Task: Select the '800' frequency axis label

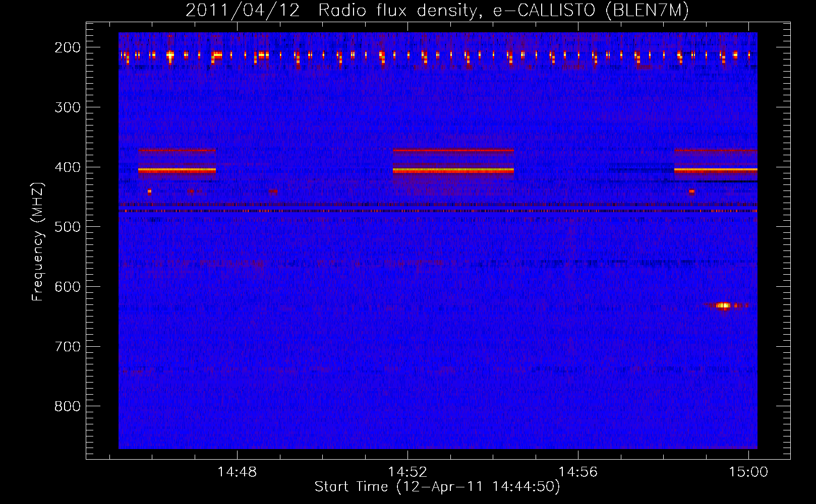Action: pos(67,406)
